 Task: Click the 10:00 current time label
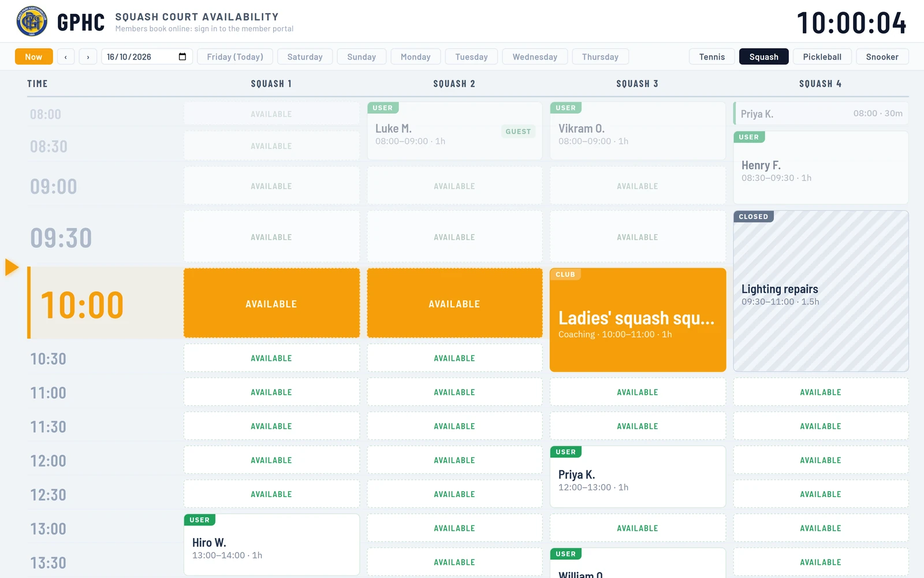pyautogui.click(x=83, y=305)
